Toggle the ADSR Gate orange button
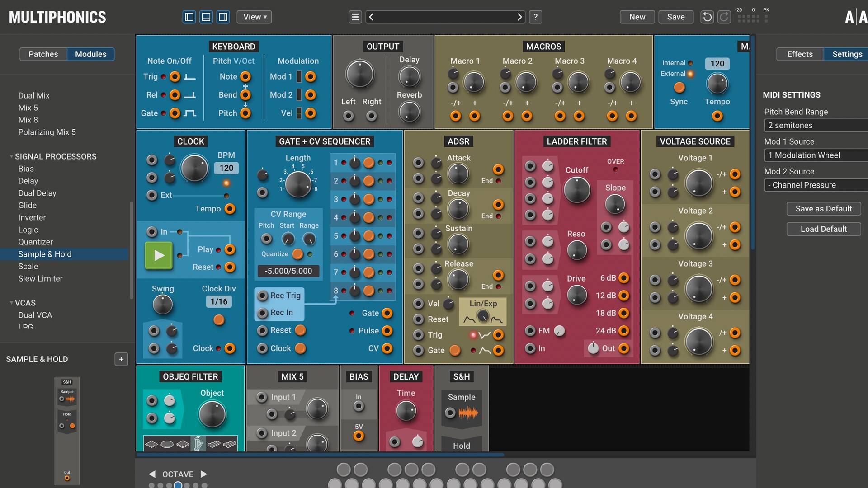 455,350
